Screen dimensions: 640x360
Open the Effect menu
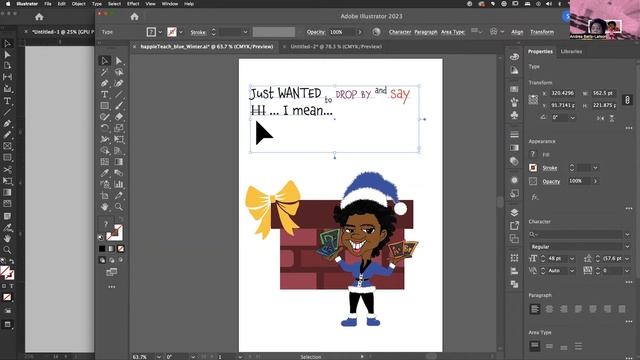pyautogui.click(x=133, y=4)
